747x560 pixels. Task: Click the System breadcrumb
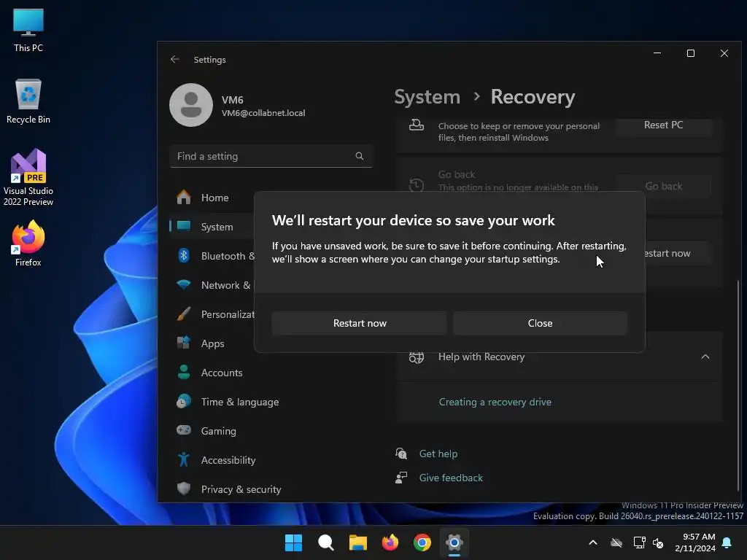[x=427, y=97]
